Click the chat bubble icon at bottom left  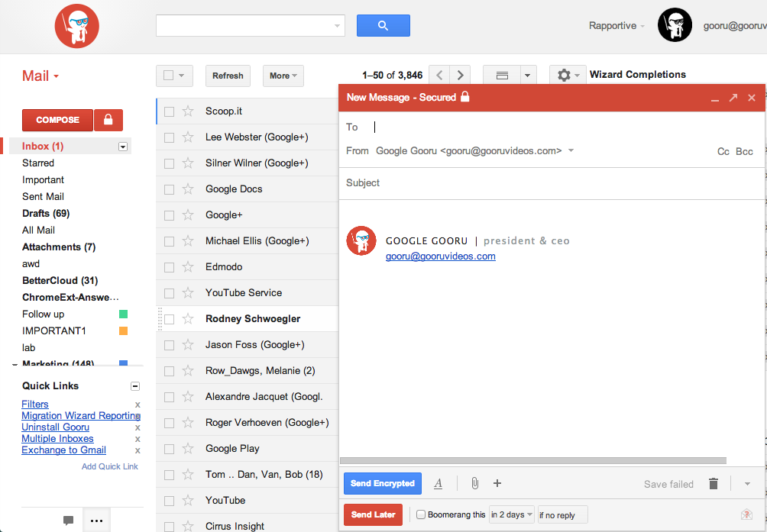coord(69,521)
